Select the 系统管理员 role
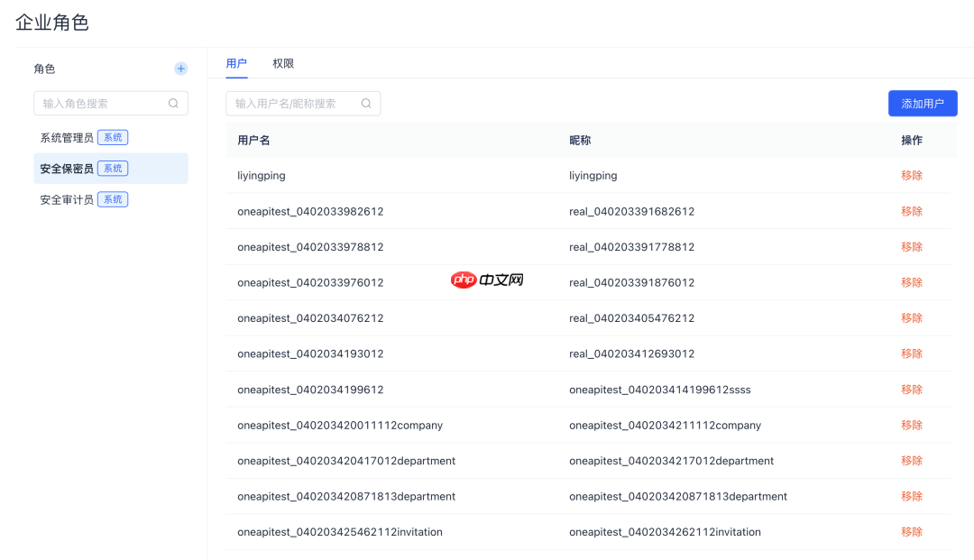This screenshot has width=974, height=560. click(x=67, y=136)
